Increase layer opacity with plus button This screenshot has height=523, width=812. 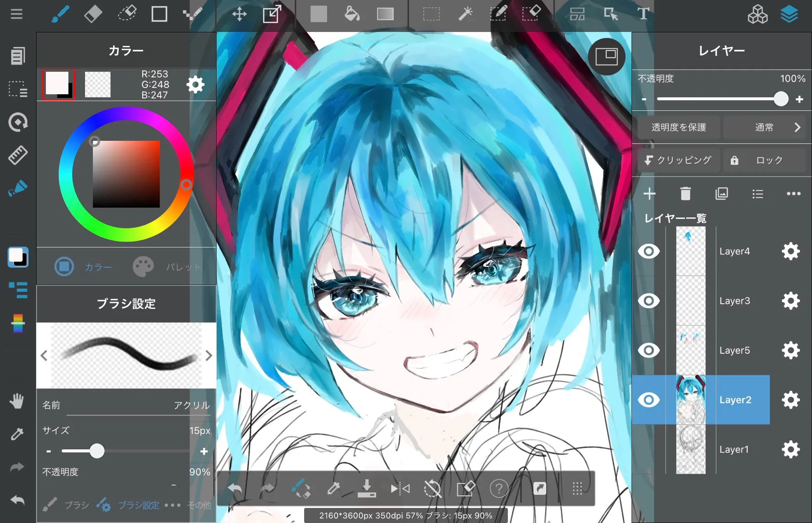(x=799, y=99)
